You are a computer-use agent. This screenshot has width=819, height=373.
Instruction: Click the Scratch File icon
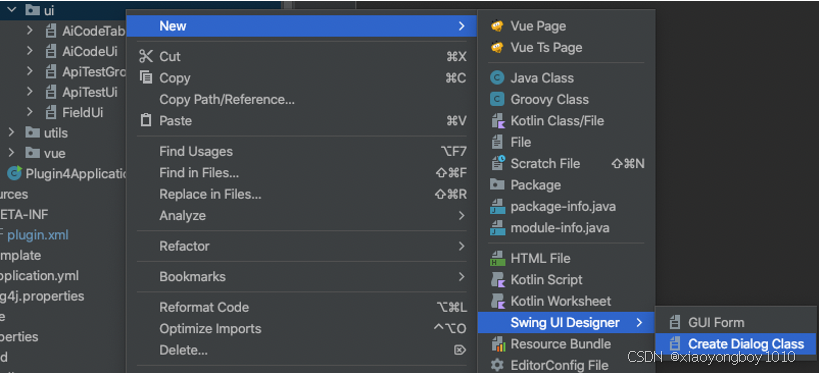pyautogui.click(x=497, y=164)
